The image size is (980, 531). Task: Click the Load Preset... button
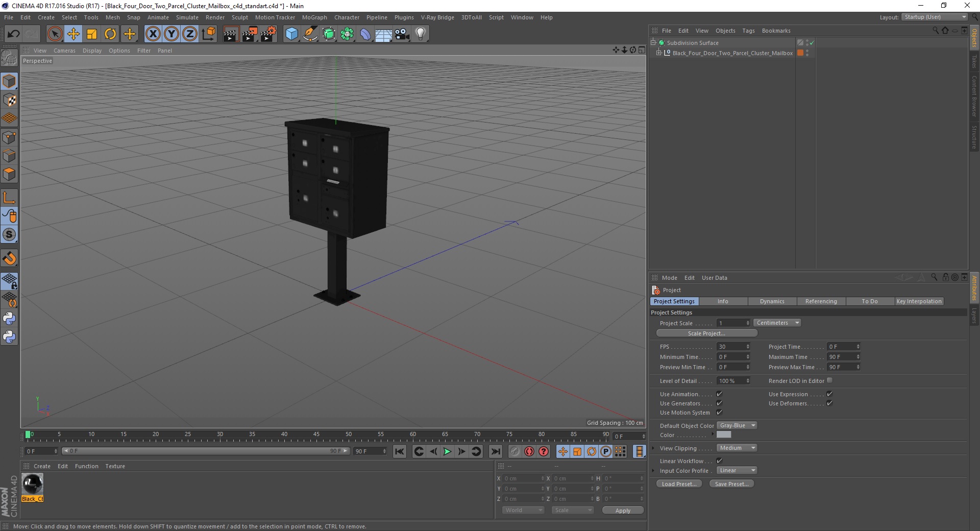click(x=679, y=484)
